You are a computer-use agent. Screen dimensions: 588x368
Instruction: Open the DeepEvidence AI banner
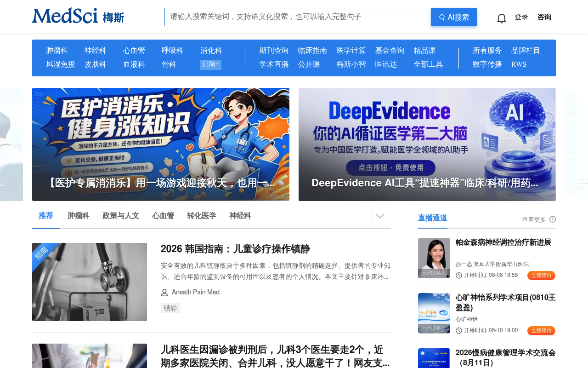coord(427,144)
